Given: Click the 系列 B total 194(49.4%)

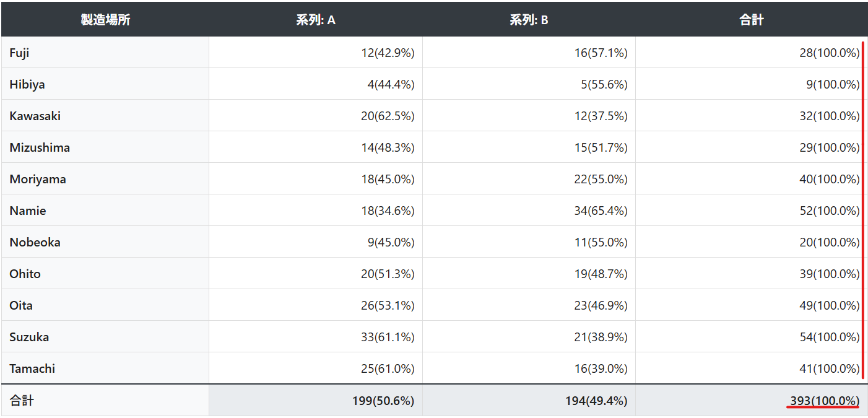Looking at the screenshot, I should click(x=596, y=401).
